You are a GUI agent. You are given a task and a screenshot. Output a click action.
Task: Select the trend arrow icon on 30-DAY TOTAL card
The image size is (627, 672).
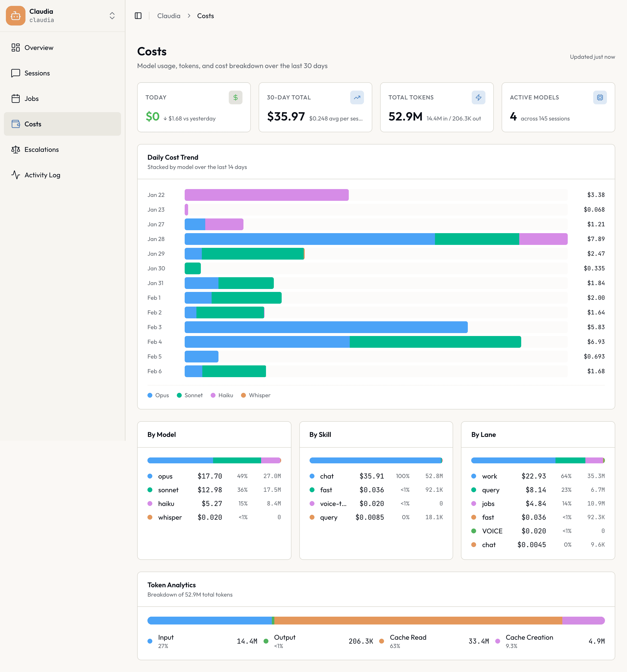[x=357, y=97]
